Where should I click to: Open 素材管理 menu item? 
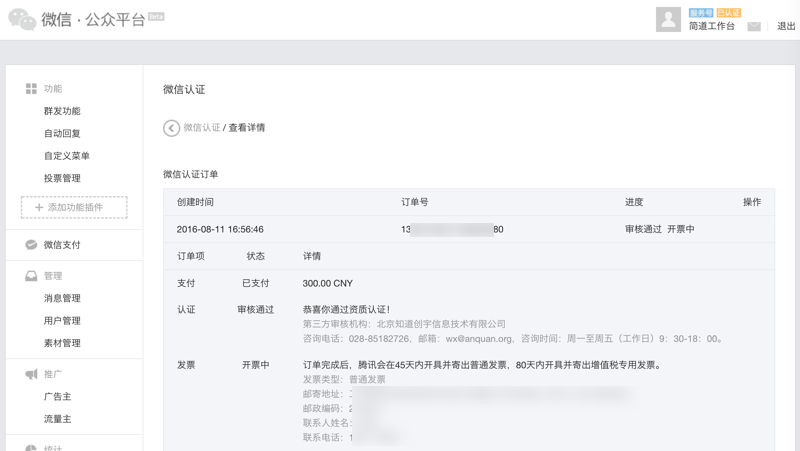click(62, 343)
